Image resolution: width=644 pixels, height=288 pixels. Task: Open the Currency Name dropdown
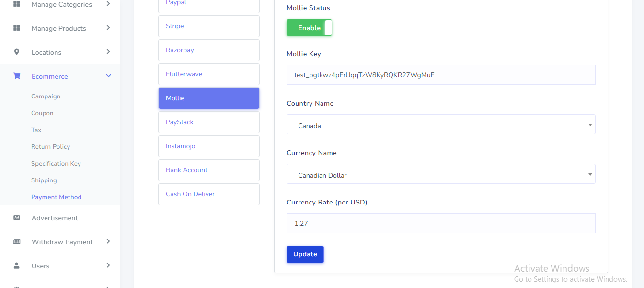click(x=440, y=175)
